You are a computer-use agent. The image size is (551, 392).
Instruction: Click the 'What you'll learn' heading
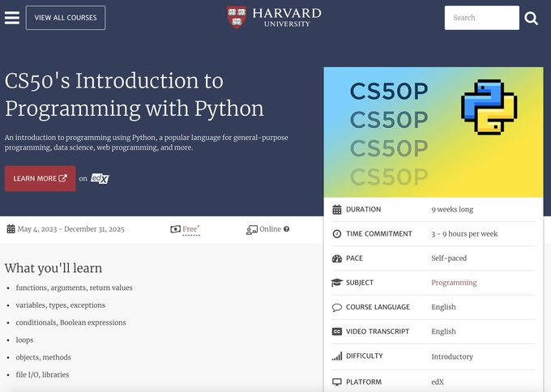53,268
